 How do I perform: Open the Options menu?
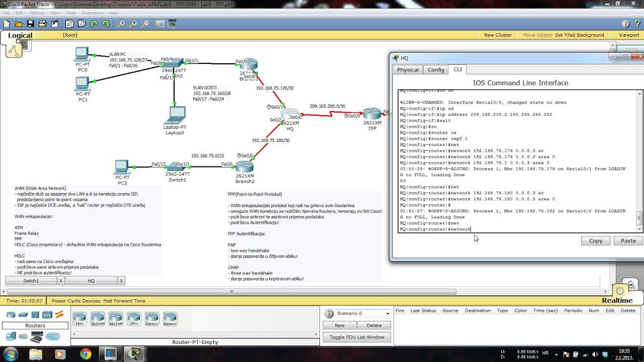(37, 13)
